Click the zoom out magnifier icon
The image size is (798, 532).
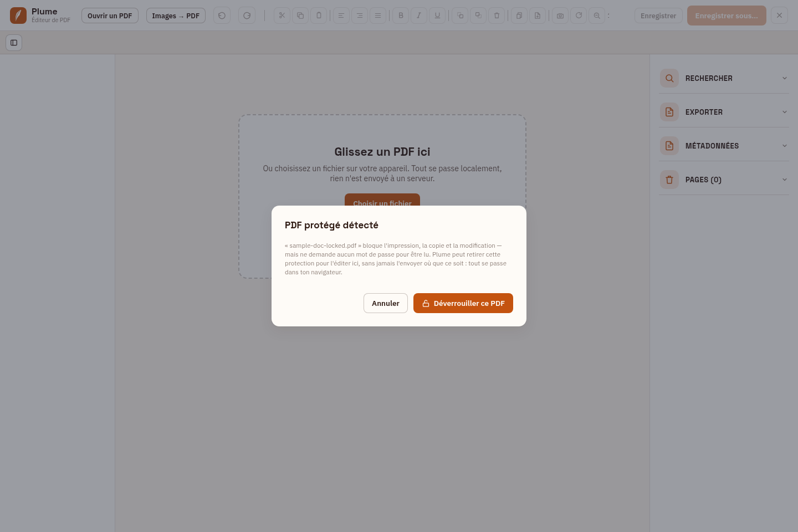click(597, 16)
